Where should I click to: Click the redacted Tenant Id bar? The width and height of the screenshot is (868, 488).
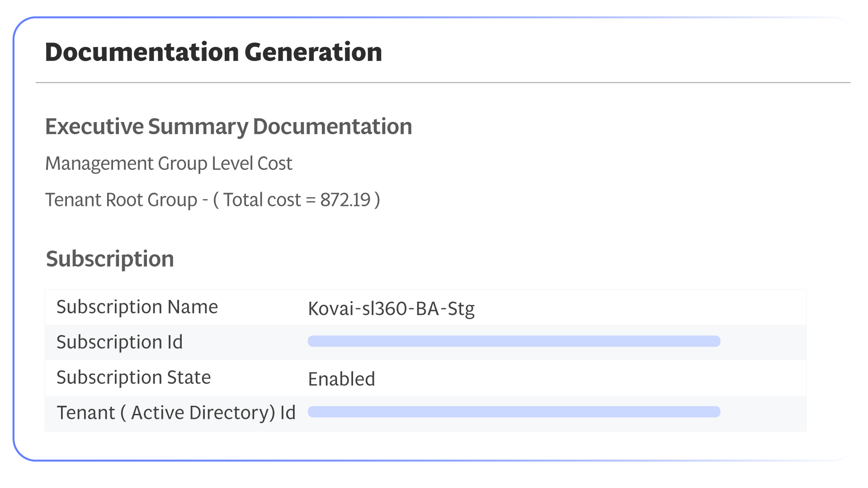(514, 412)
